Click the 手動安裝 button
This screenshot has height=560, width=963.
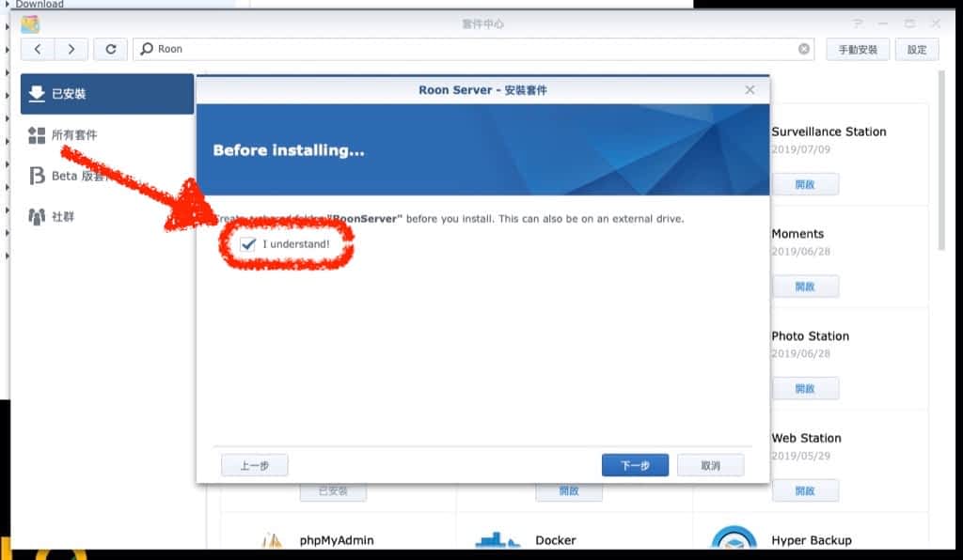coord(857,49)
